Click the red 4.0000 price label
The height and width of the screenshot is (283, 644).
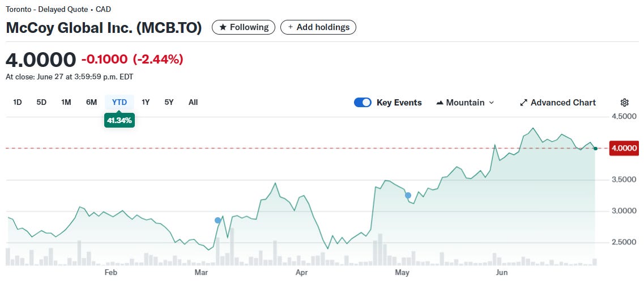624,148
